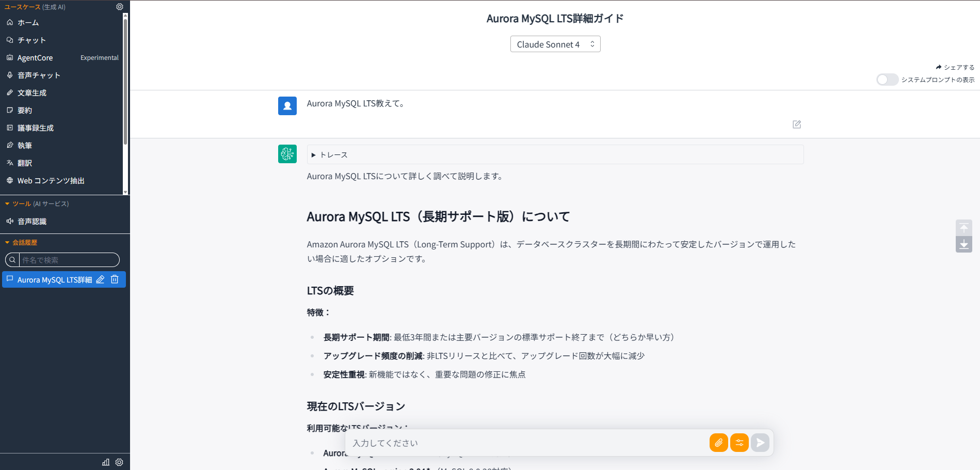Delete the Aurora MySQL LTS conversation
The height and width of the screenshot is (470, 980).
[x=115, y=279]
